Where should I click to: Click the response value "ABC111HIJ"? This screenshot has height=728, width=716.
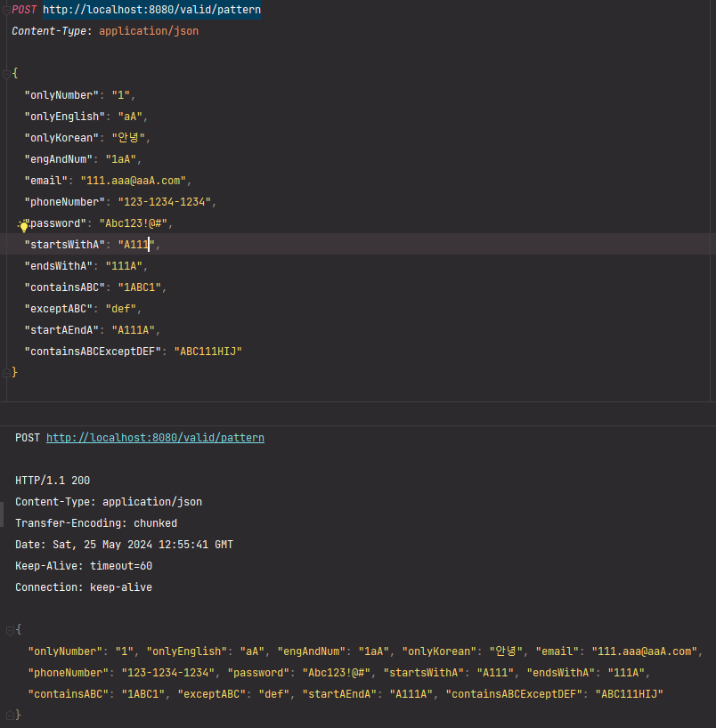coord(629,694)
